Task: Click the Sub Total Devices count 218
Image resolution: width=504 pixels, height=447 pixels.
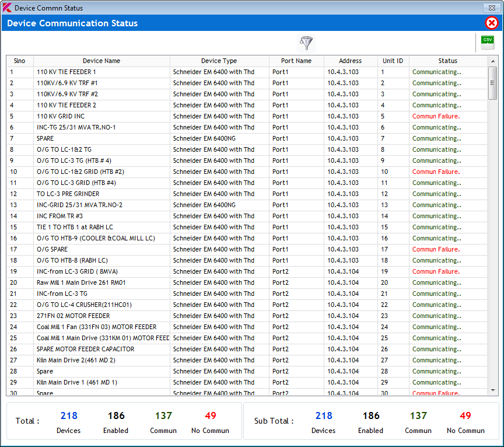Action: [324, 416]
